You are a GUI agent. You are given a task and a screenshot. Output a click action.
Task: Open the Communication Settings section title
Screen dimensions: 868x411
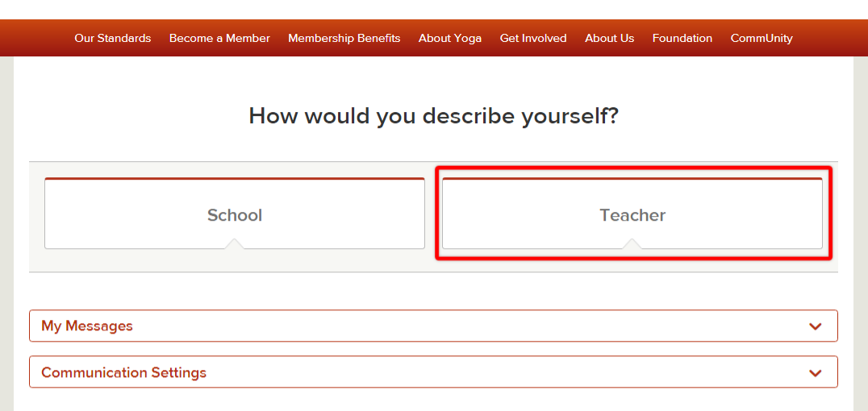pos(124,372)
